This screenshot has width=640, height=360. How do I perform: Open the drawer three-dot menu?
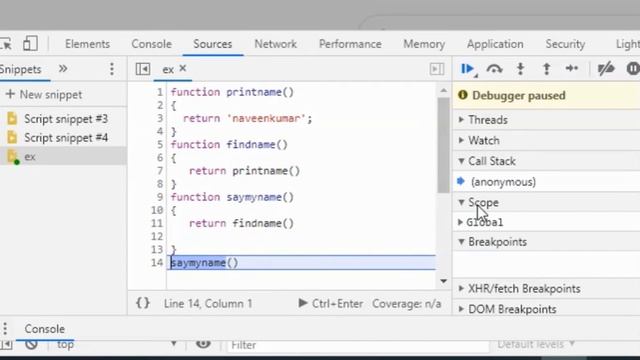click(x=5, y=329)
